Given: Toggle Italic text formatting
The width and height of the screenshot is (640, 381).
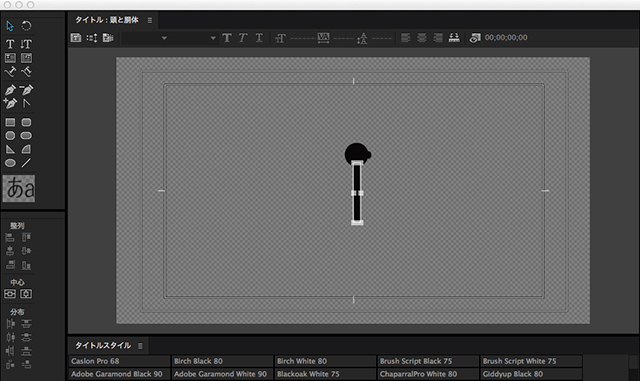Looking at the screenshot, I should 243,38.
